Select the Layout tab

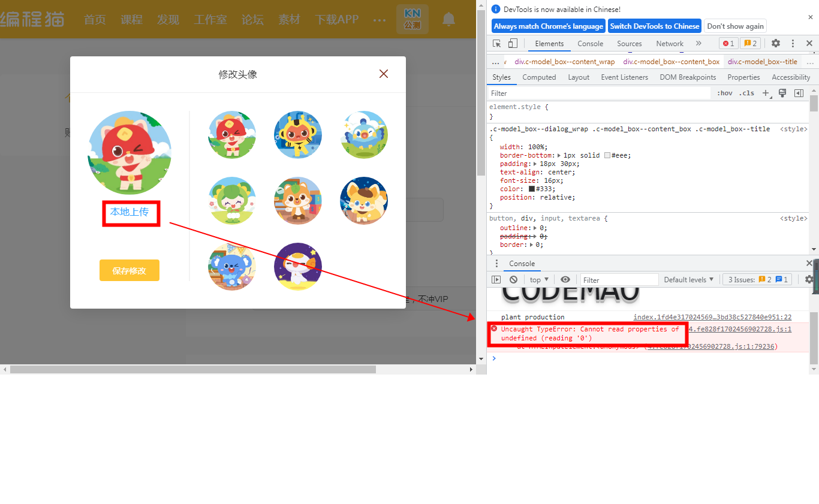pos(579,77)
